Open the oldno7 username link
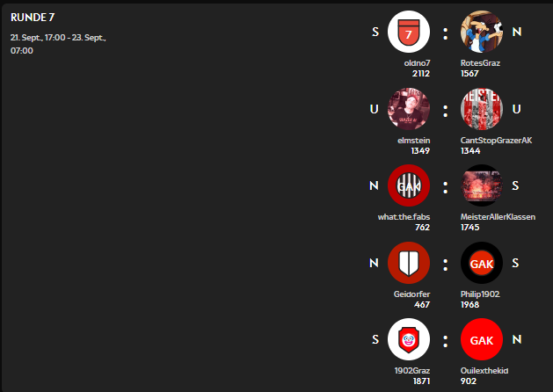553x392 pixels. tap(417, 63)
